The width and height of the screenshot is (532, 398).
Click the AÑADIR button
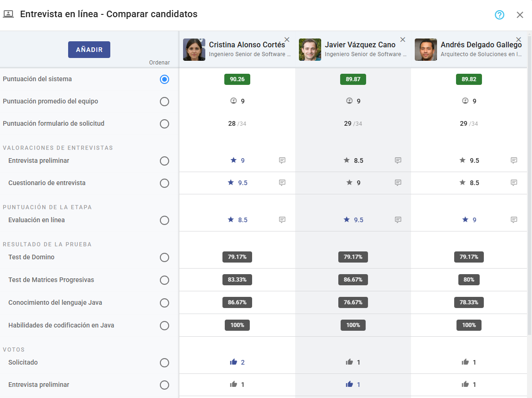[x=89, y=50]
